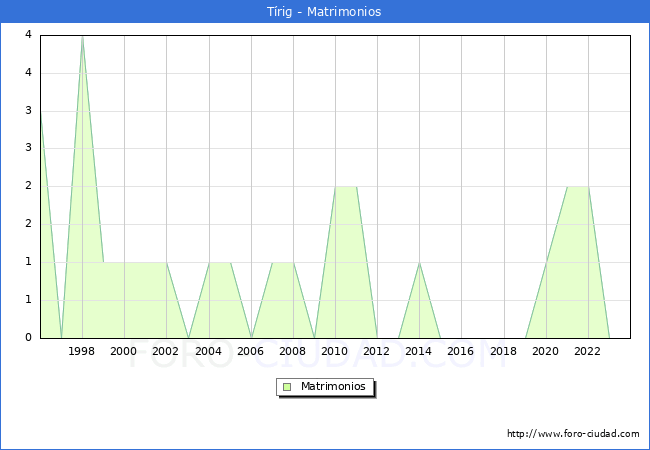This screenshot has height=450, width=650.
Task: Click the 2016 x-axis label
Action: [x=461, y=351]
